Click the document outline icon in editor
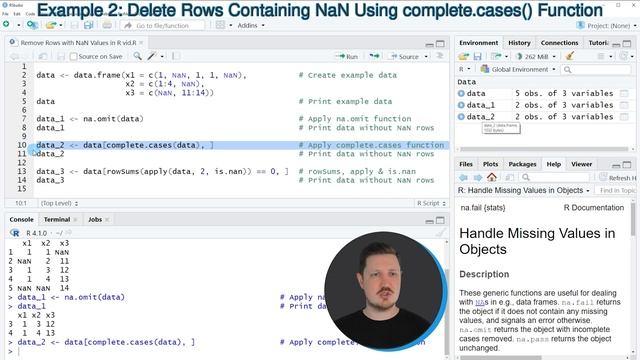Screen dimensions: 640x360 pos(440,56)
